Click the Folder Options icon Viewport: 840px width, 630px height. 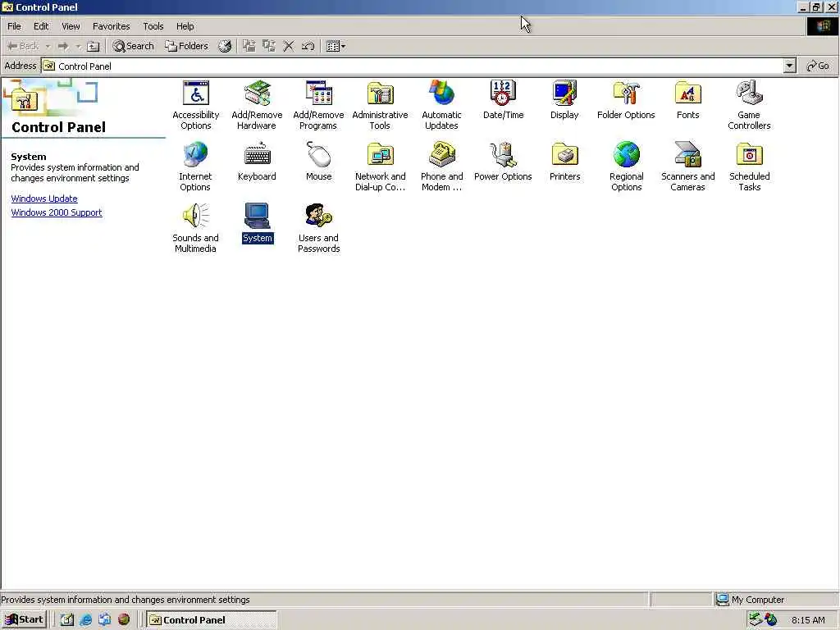pyautogui.click(x=626, y=94)
